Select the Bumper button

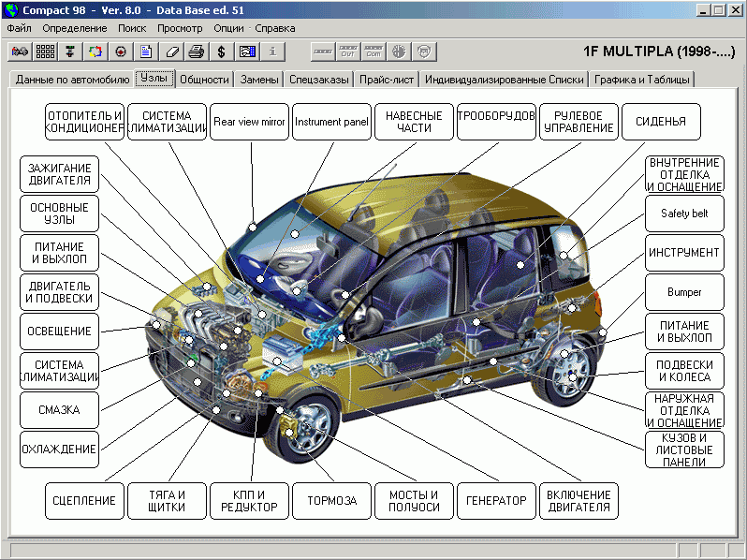tap(684, 292)
